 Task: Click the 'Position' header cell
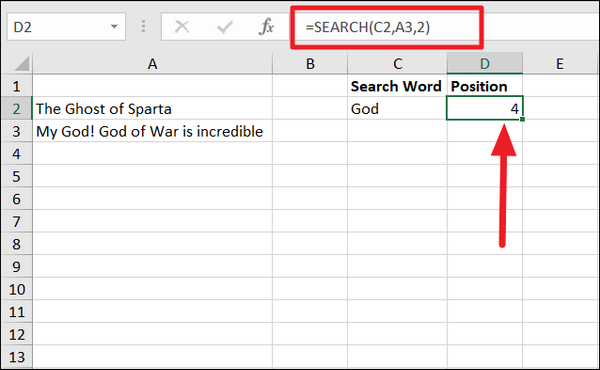[x=484, y=86]
